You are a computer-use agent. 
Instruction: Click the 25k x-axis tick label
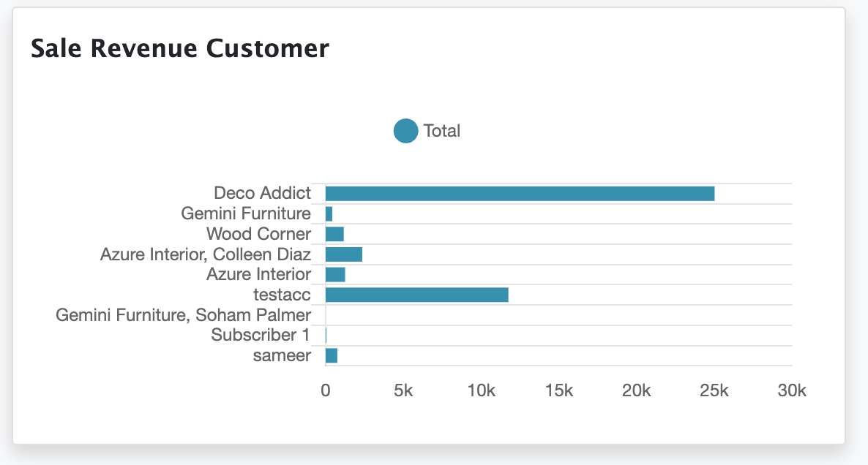point(714,390)
